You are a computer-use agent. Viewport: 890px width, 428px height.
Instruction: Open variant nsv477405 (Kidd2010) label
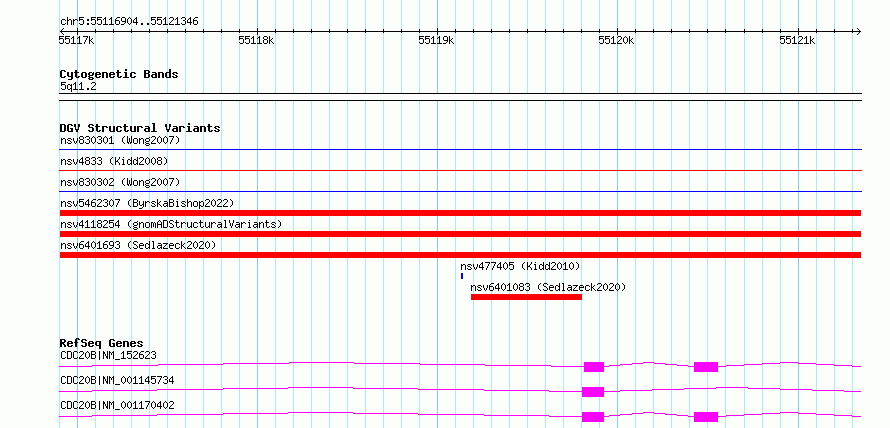[520, 266]
